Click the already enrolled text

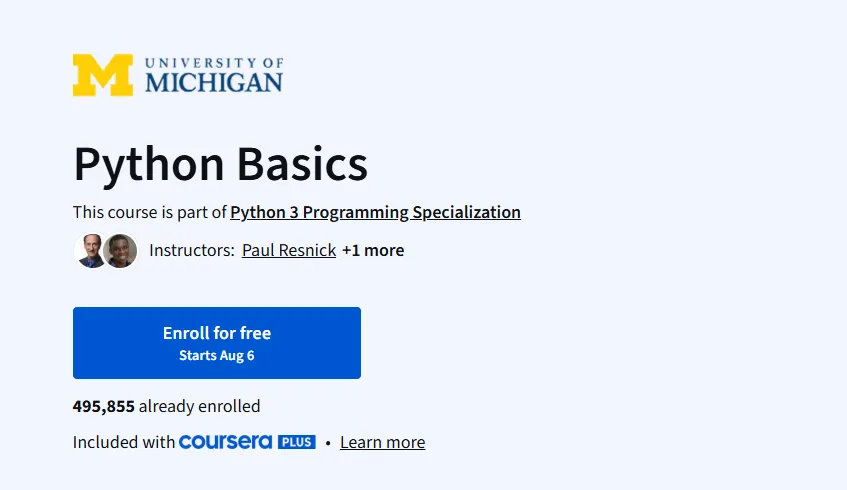click(x=199, y=406)
